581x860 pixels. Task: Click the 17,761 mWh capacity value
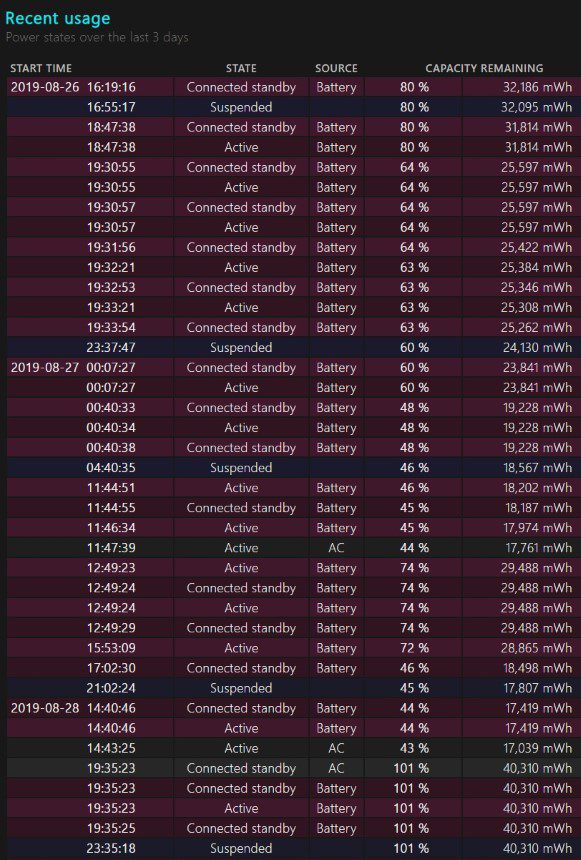pyautogui.click(x=538, y=548)
